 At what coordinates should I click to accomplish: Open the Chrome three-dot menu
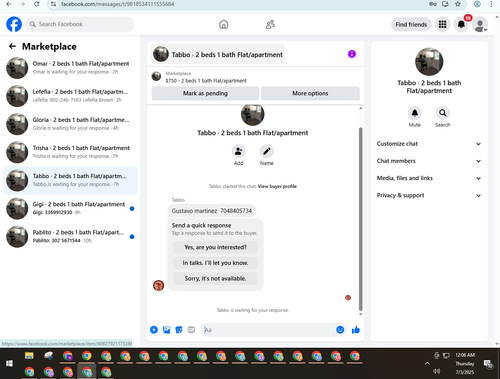click(x=491, y=4)
